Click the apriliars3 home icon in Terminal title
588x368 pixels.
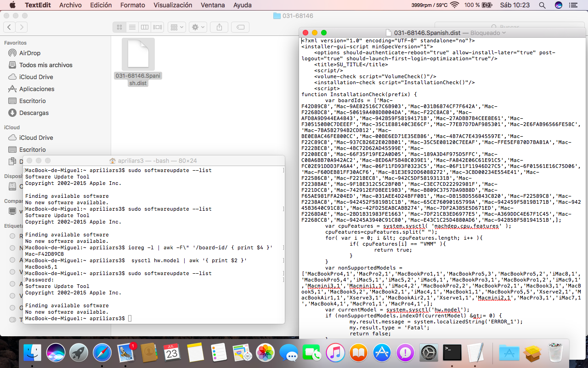(113, 161)
